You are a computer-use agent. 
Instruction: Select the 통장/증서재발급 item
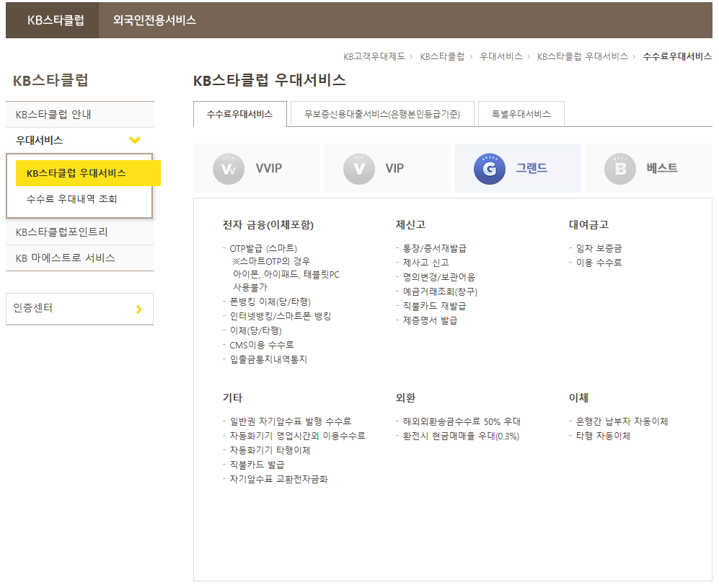tap(435, 249)
